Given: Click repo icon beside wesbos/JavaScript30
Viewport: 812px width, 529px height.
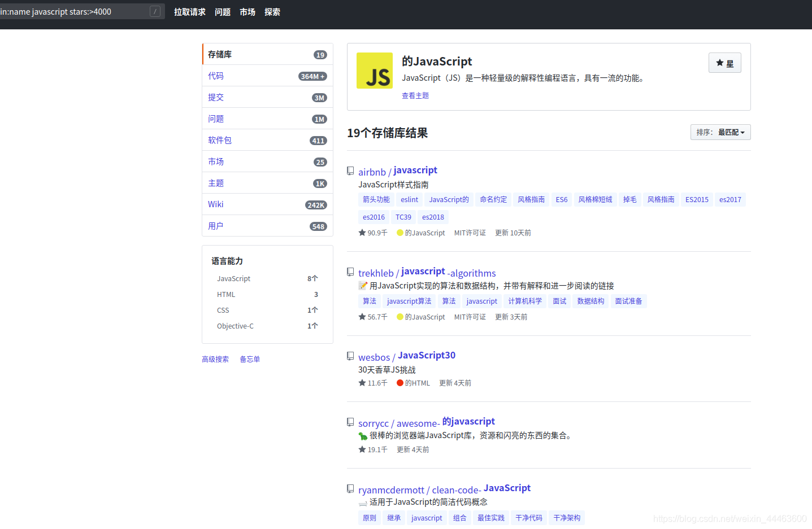Looking at the screenshot, I should [x=350, y=356].
